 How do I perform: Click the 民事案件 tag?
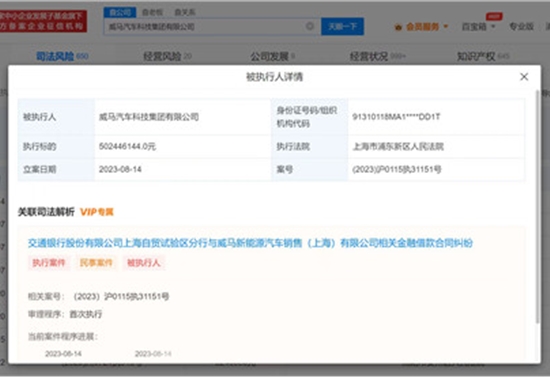(x=96, y=262)
